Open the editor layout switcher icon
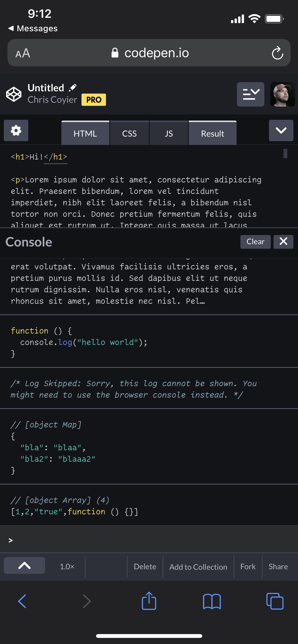Image resolution: width=298 pixels, height=644 pixels. click(250, 94)
